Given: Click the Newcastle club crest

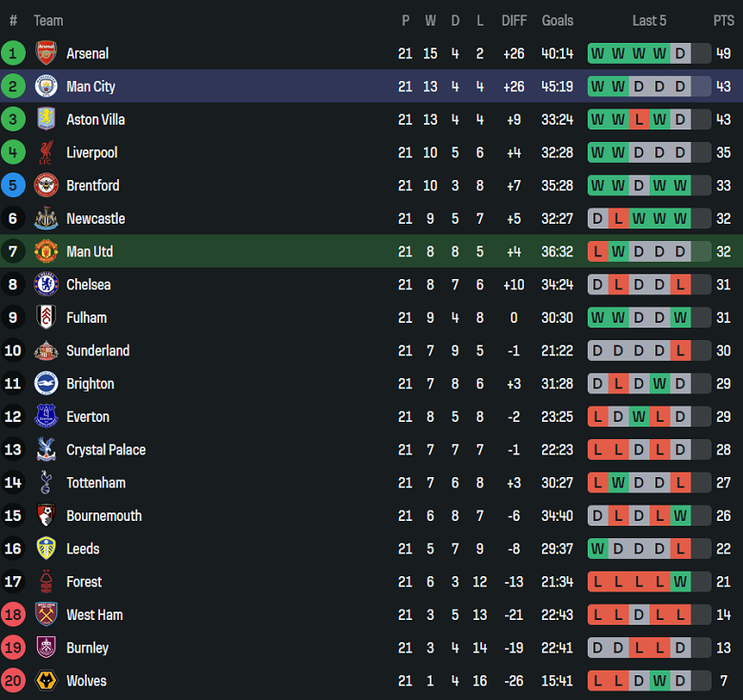Looking at the screenshot, I should (46, 218).
